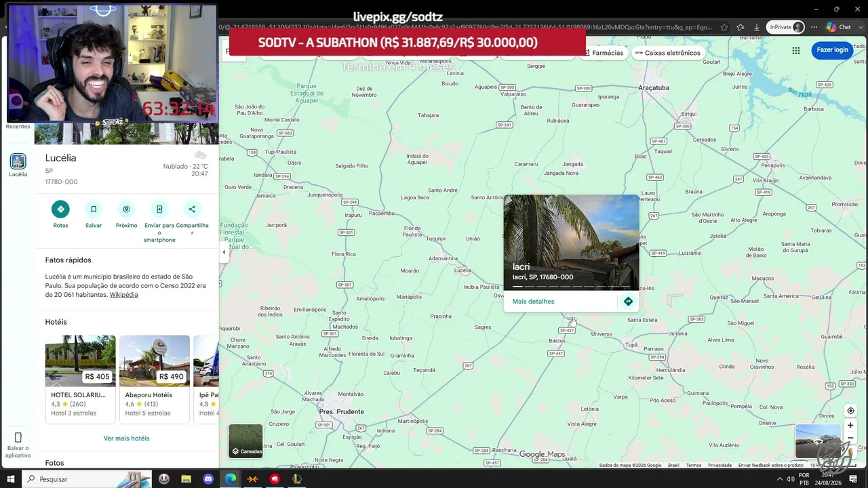This screenshot has height=488, width=868.
Task: Open the Edge settings and more menu
Action: pyautogui.click(x=814, y=27)
